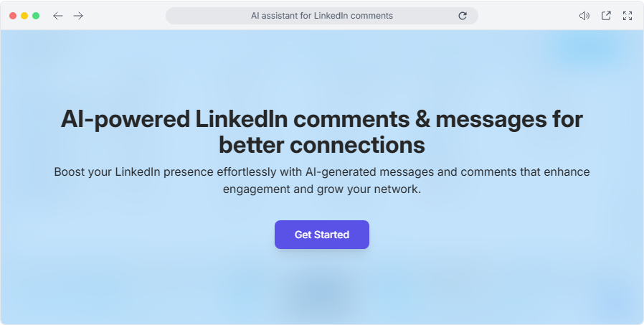Click the Get Started button
Viewport: 644px width, 325px height.
coord(322,235)
